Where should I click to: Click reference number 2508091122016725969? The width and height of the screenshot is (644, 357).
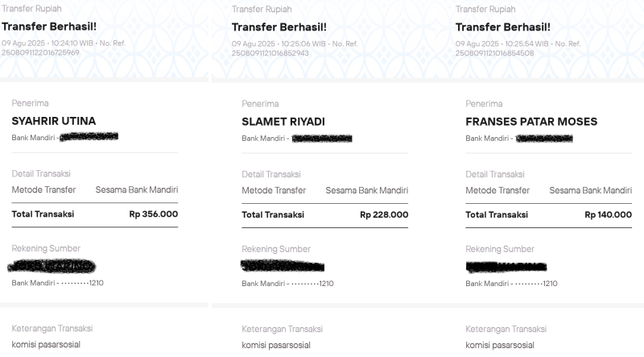tap(40, 52)
